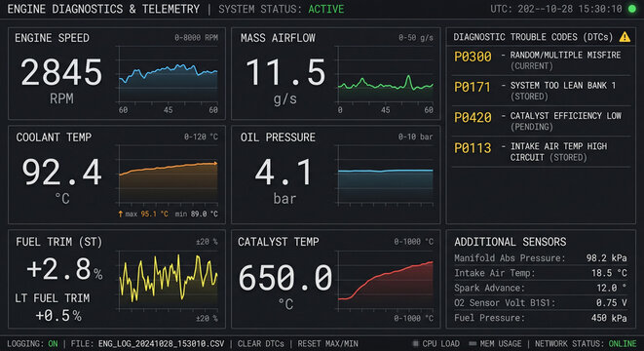Click RANDOM/MULTIPLE MISFIRE description
Screen dimensions: 644x351
[x=565, y=55]
